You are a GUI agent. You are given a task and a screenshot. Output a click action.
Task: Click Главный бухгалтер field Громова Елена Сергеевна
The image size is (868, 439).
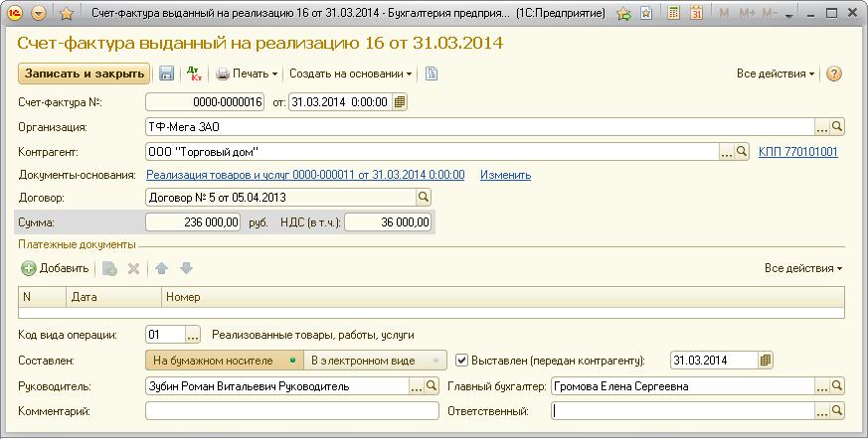pos(683,386)
